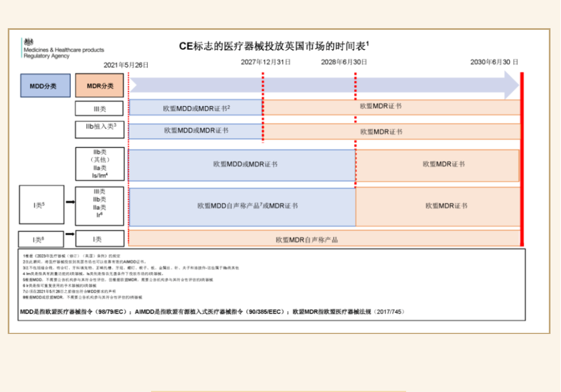This screenshot has width=561, height=392.
Task: Select the orange MDR分类 header box
Action: (100, 86)
